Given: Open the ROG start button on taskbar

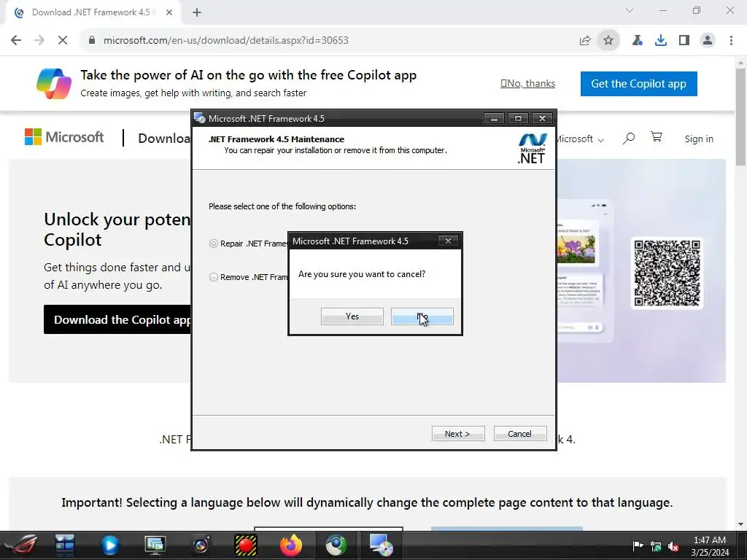Looking at the screenshot, I should click(x=20, y=545).
